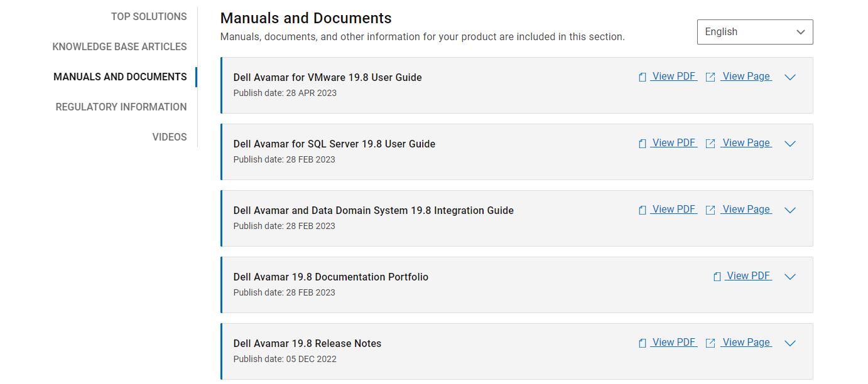The height and width of the screenshot is (384, 868).
Task: Open Knowledge Base Articles
Action: pos(119,46)
